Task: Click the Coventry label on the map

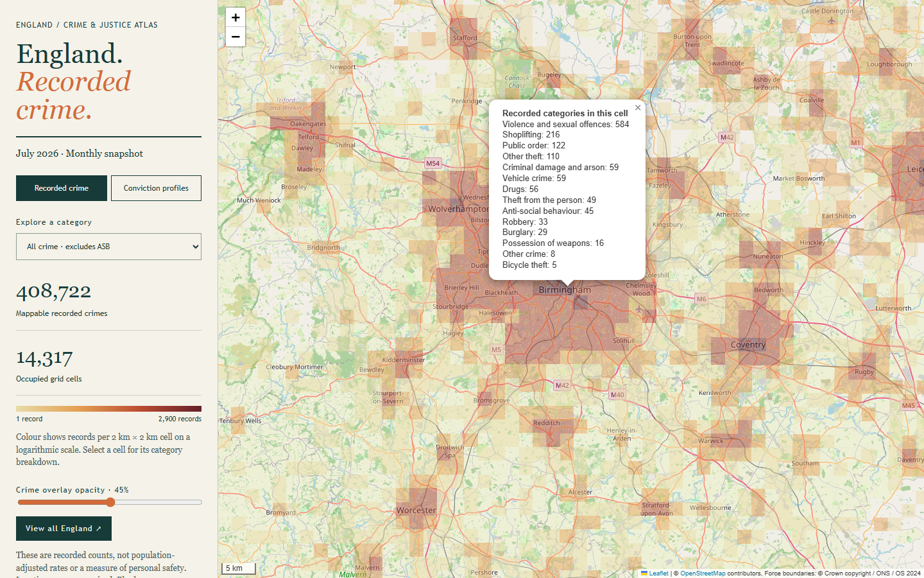Action: (748, 345)
